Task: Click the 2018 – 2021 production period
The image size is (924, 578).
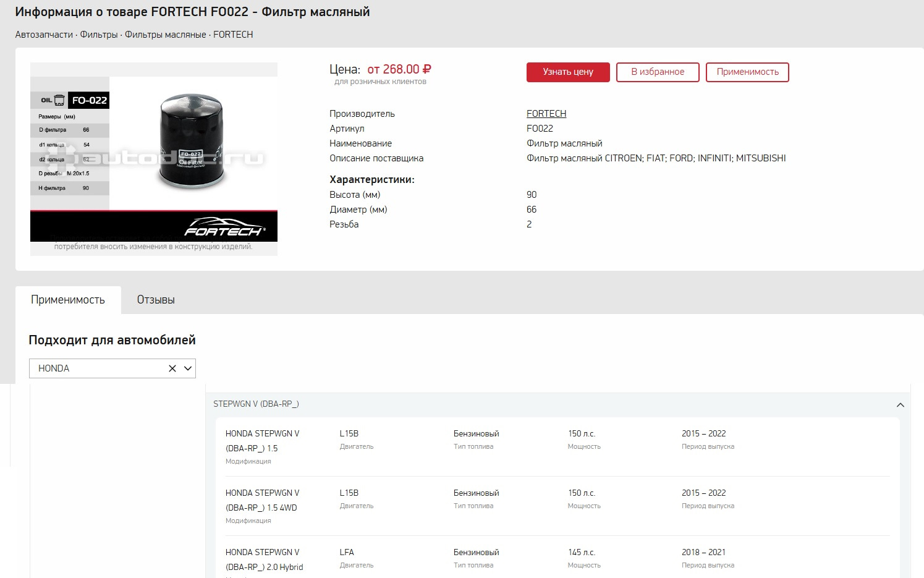Action: pyautogui.click(x=703, y=552)
